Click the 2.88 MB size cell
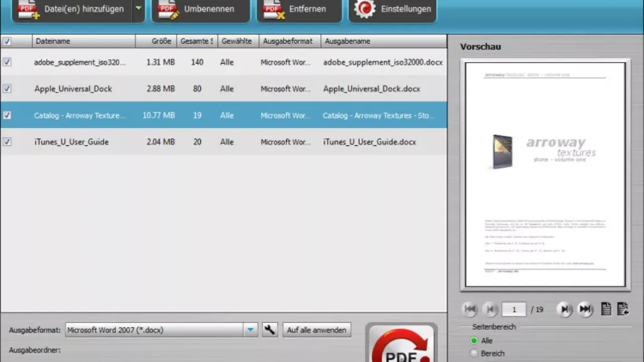Image resolution: width=644 pixels, height=362 pixels. 161,89
